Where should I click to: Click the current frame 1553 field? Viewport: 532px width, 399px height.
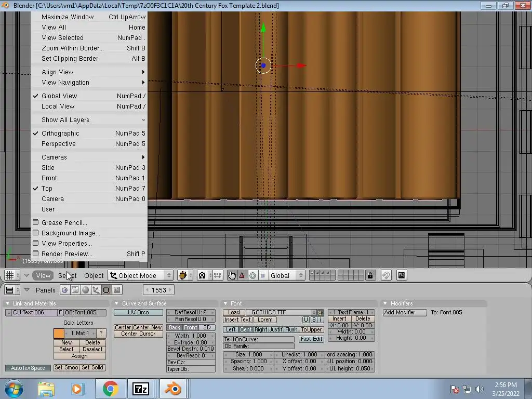(159, 290)
